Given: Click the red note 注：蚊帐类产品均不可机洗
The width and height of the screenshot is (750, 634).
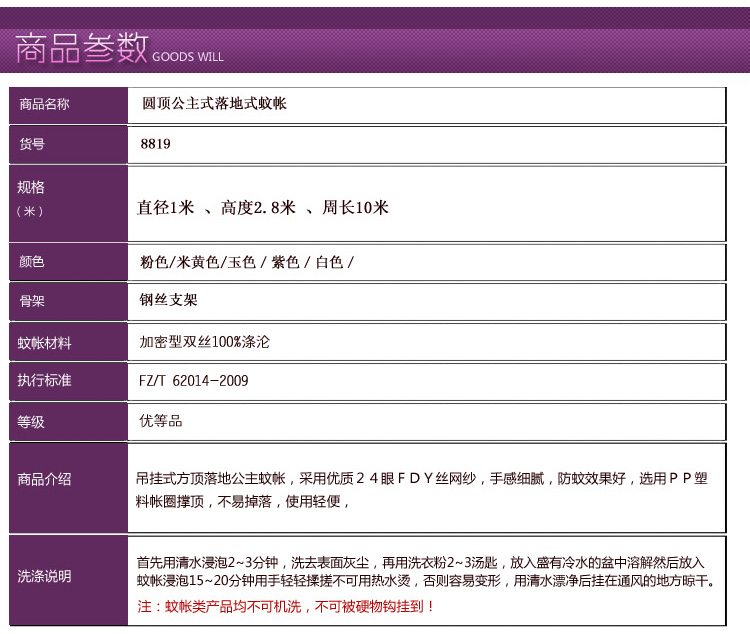Looking at the screenshot, I should [285, 607].
